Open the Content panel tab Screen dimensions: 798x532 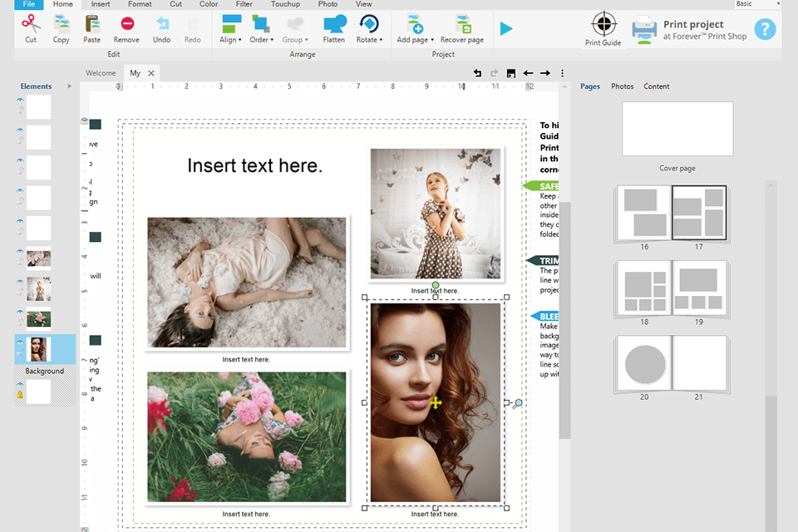click(x=657, y=86)
